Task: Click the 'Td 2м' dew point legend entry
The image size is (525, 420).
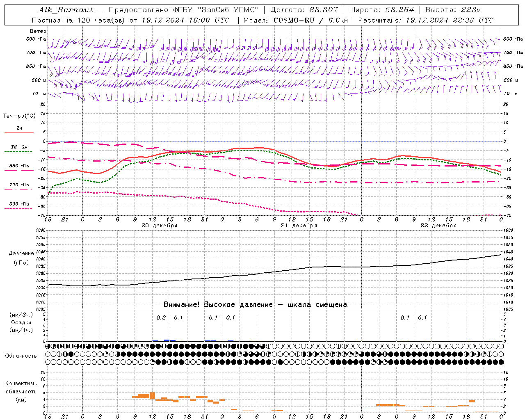Action: 19,147
